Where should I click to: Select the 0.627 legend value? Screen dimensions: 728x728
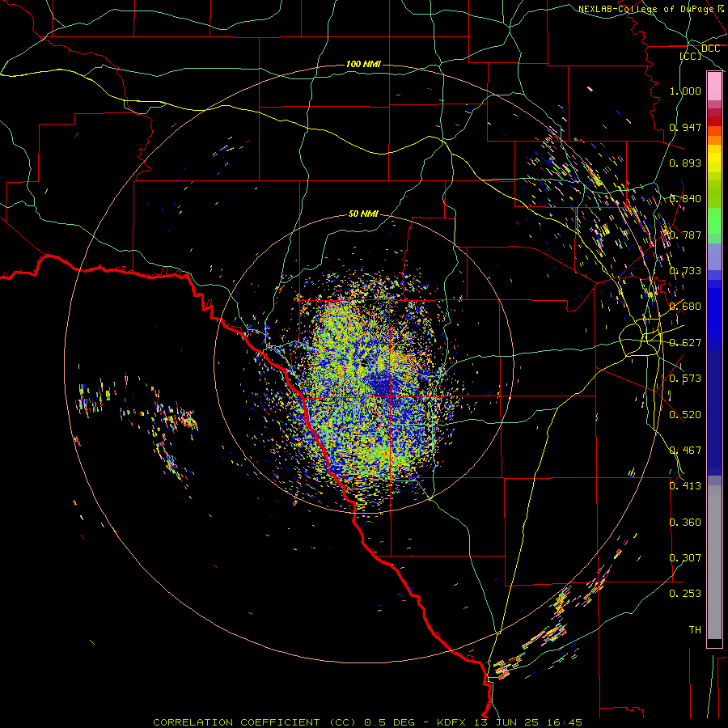pyautogui.click(x=685, y=342)
